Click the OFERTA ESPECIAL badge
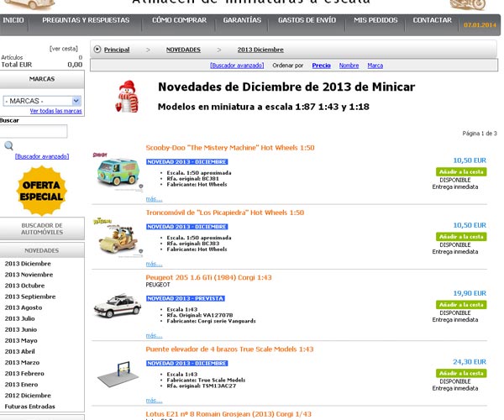 point(41,191)
